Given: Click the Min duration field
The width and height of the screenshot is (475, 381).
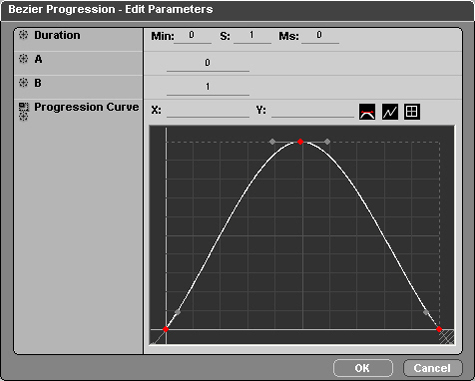Looking at the screenshot, I should [x=192, y=36].
